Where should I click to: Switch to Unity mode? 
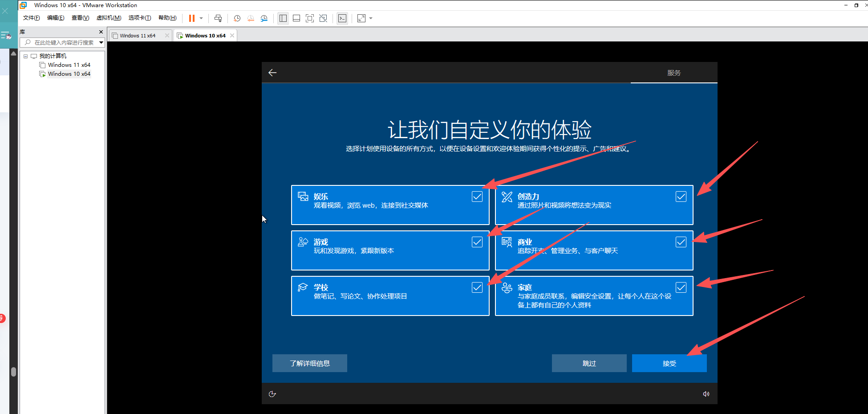[x=323, y=18]
